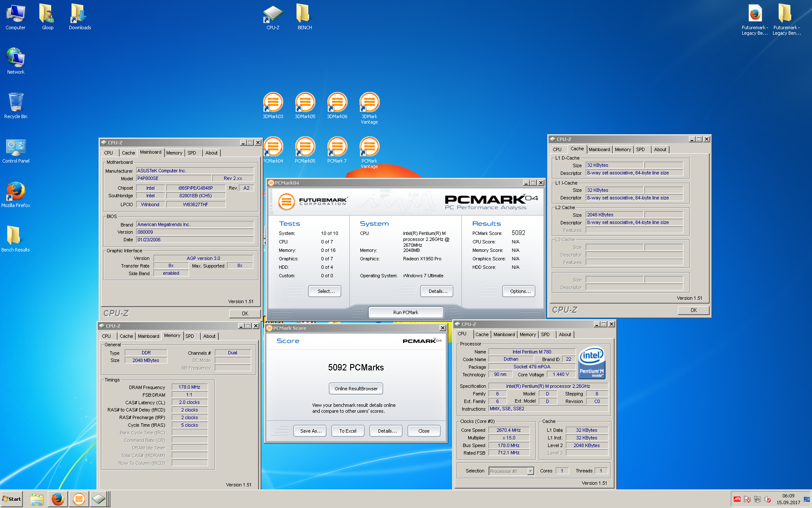The height and width of the screenshot is (508, 812).
Task: Launch the CPU-Z desktop shortcut
Action: click(273, 17)
